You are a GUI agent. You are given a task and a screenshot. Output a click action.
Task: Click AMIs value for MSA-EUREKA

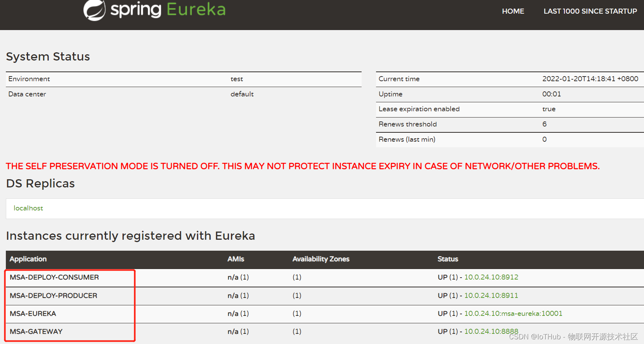tap(238, 314)
